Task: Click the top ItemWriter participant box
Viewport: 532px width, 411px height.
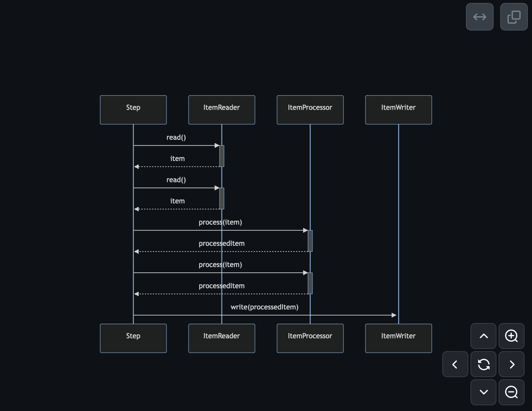Action: 398,110
